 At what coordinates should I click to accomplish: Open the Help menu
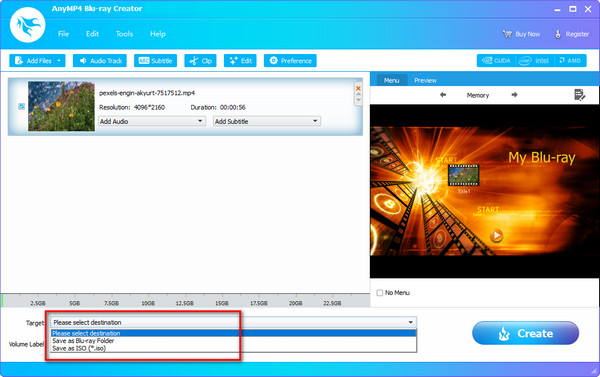coord(158,34)
